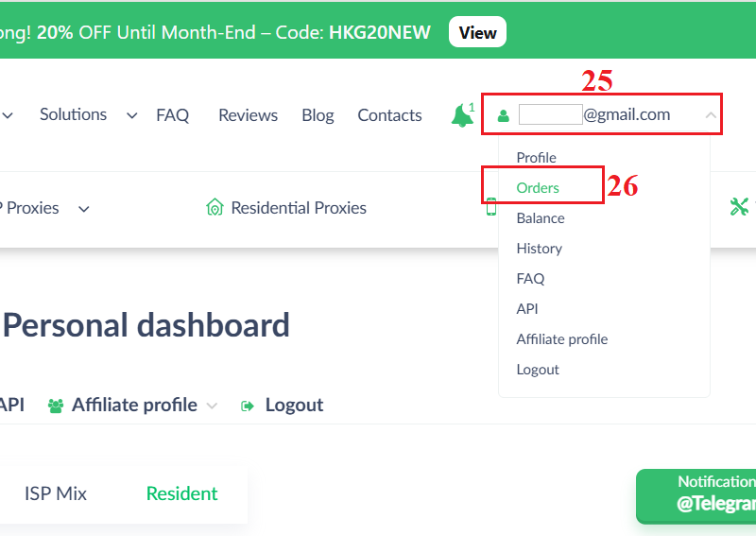
Task: Open Profile in the account menu
Action: (536, 157)
